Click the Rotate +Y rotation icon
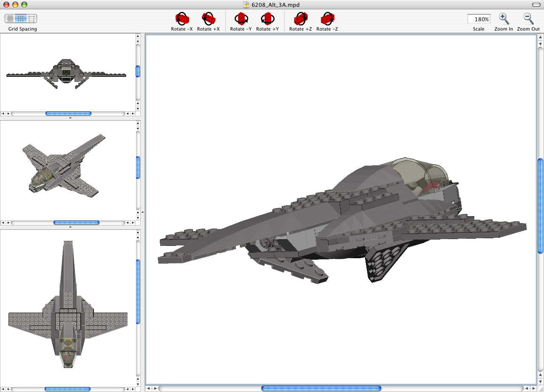Screen dimensions: 544x392 point(267,19)
